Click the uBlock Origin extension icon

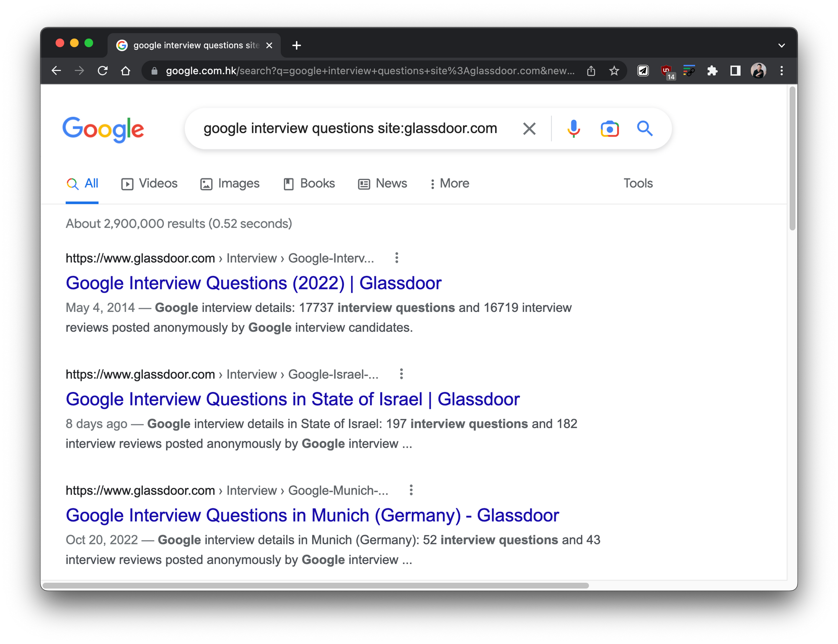coord(667,71)
